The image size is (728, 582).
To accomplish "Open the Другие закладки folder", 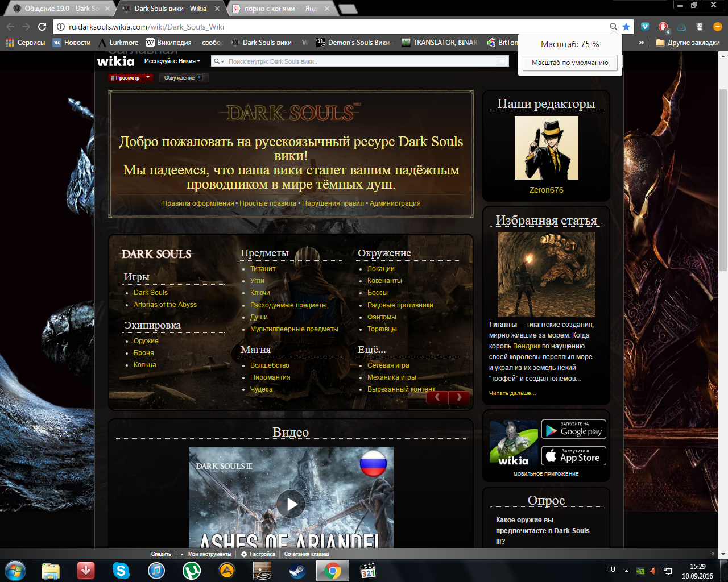I will [688, 43].
